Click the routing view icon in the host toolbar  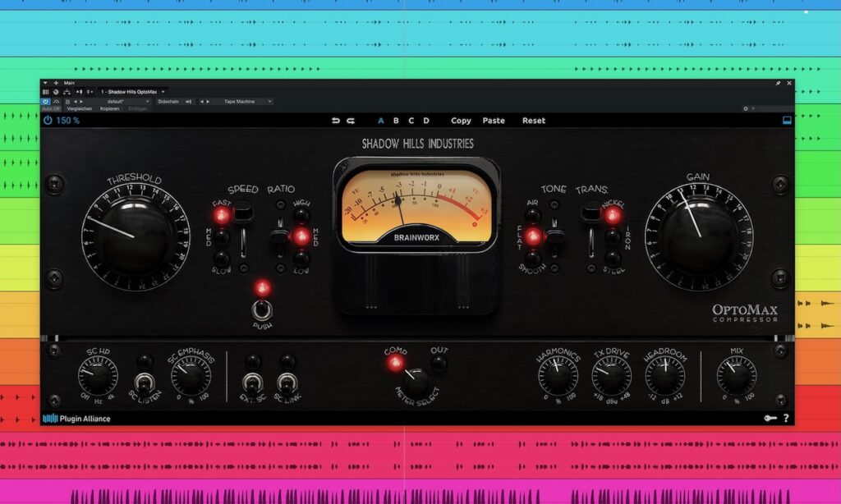[67, 92]
